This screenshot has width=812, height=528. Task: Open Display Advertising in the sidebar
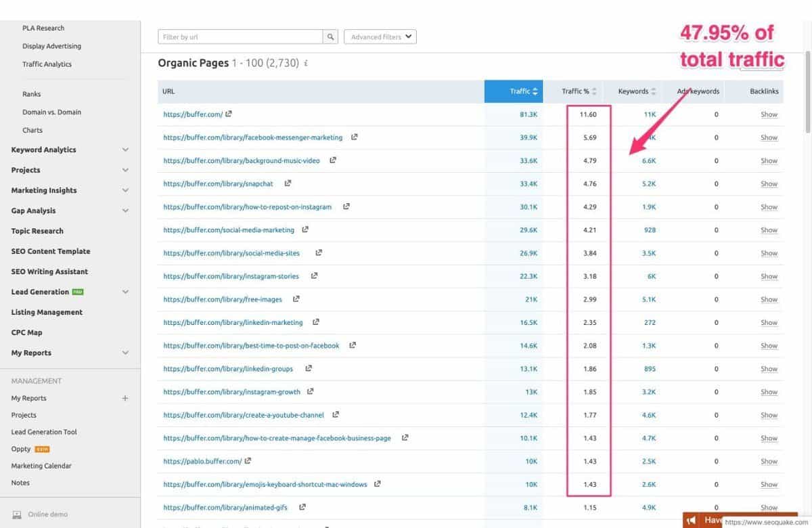(x=51, y=46)
